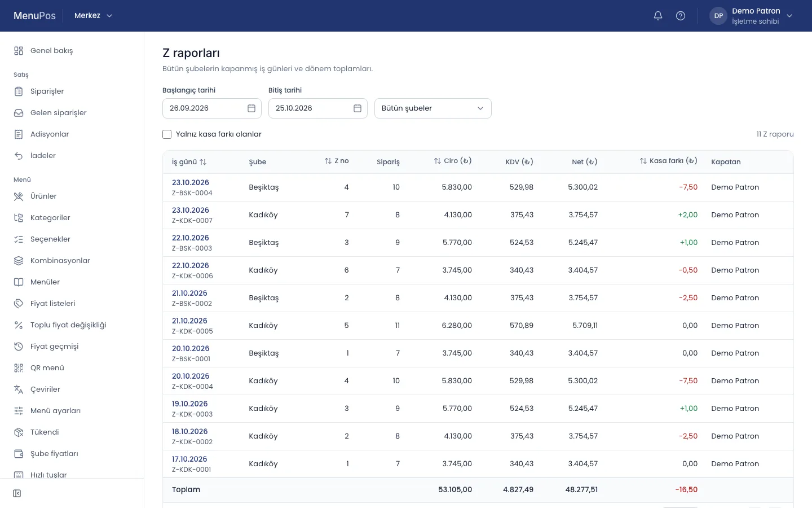The image size is (812, 508).
Task: Sort table by Z no column
Action: click(x=337, y=161)
